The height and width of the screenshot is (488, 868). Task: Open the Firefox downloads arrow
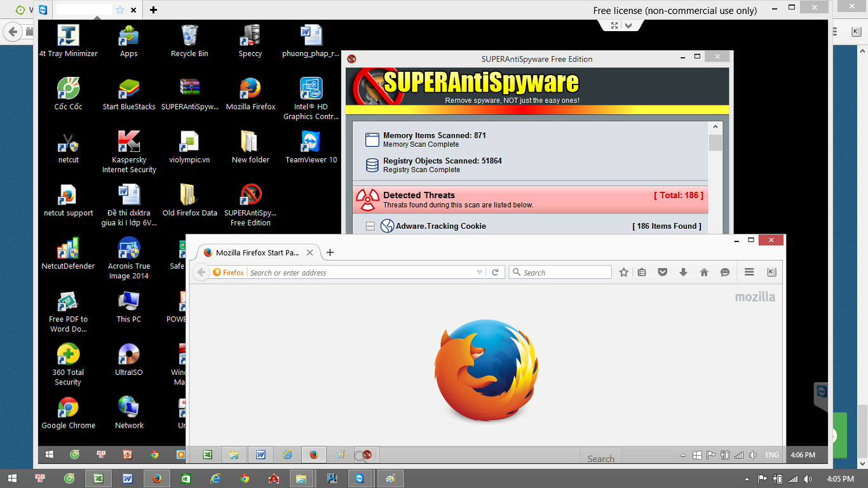click(x=683, y=272)
